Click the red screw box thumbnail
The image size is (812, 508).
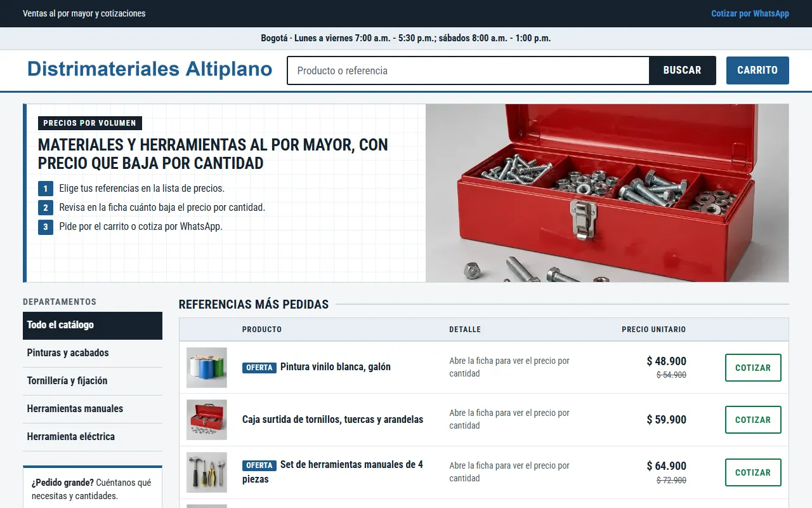point(207,420)
